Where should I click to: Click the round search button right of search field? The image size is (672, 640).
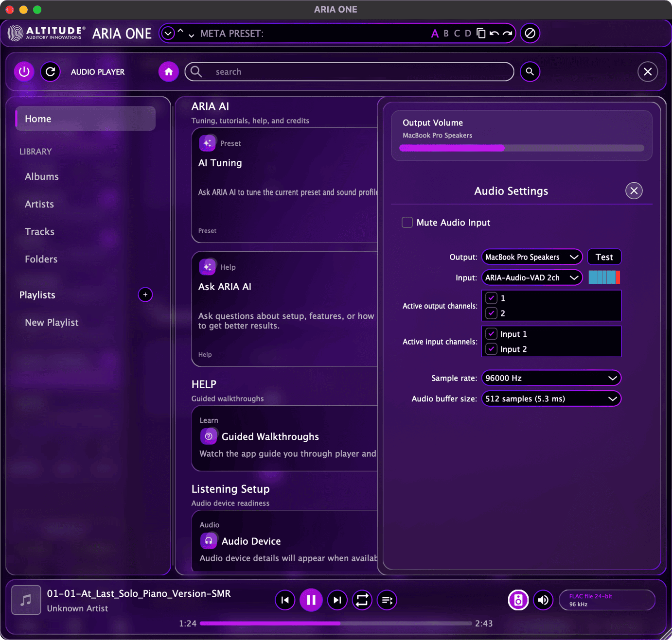point(530,72)
